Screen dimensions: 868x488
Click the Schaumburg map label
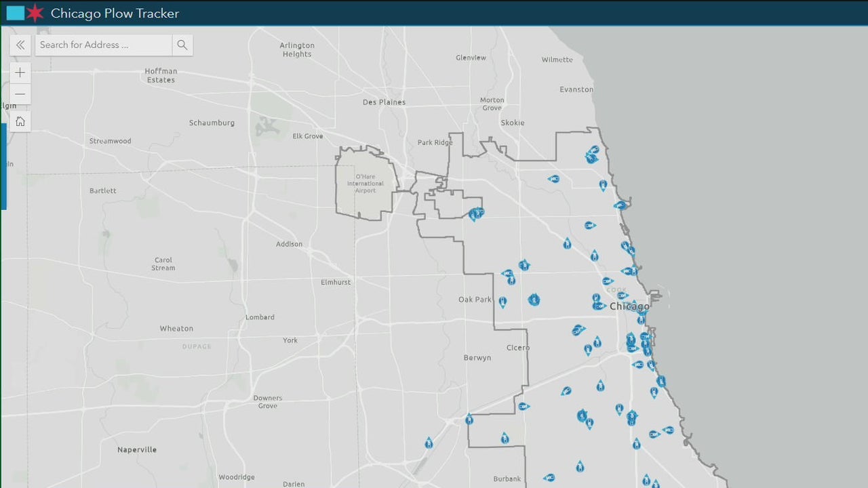(212, 123)
